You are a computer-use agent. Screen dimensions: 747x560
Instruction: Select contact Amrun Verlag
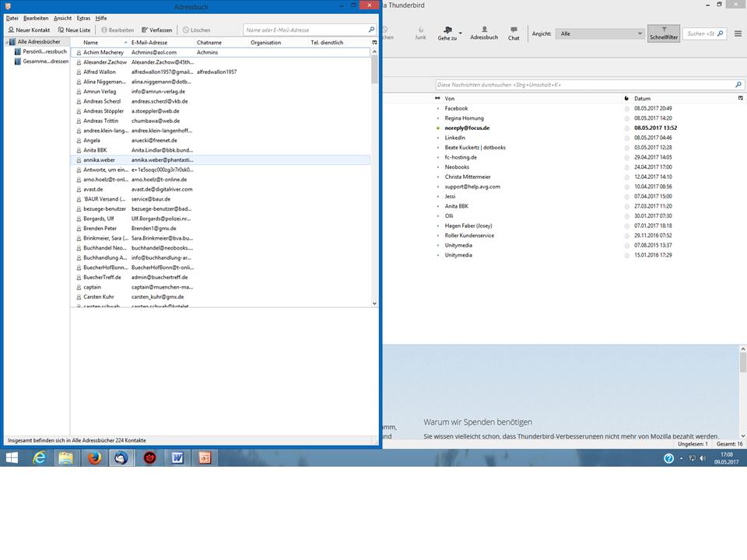coord(220,92)
